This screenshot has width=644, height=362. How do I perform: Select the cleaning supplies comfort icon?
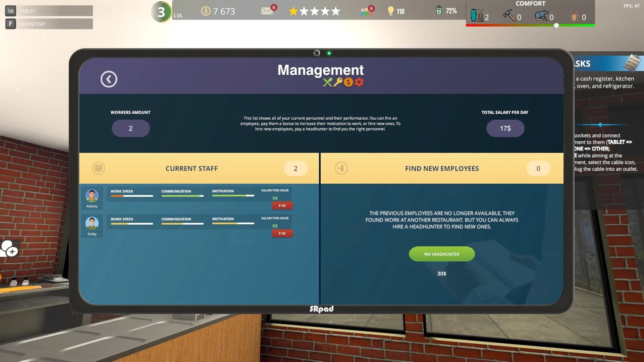(477, 15)
